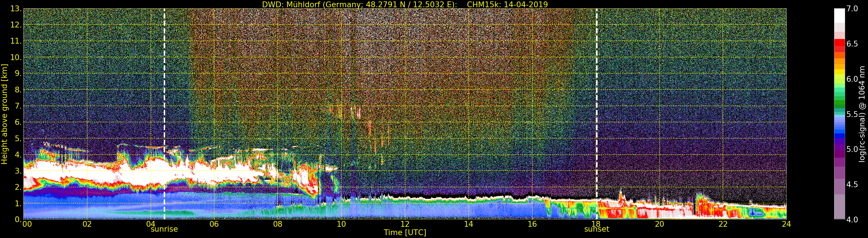Screen dimensions: 868x238
Task: Click the height tick label '10.'
Action: click(16, 57)
